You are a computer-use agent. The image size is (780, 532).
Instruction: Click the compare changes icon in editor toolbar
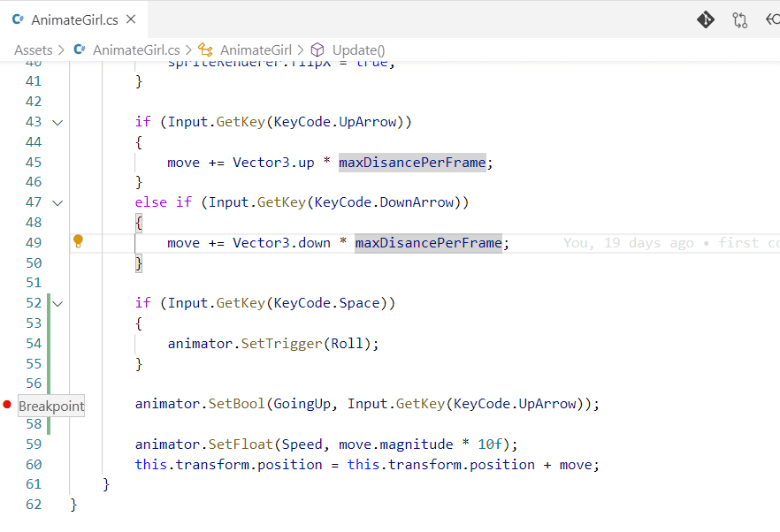pyautogui.click(x=739, y=19)
